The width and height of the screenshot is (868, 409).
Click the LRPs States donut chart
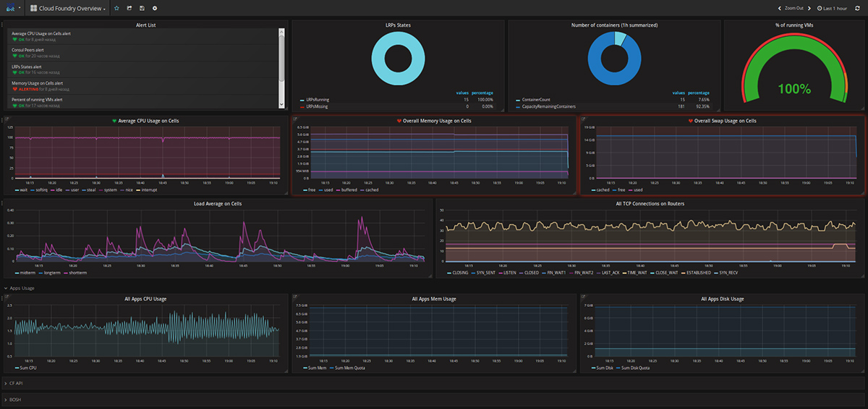[398, 59]
